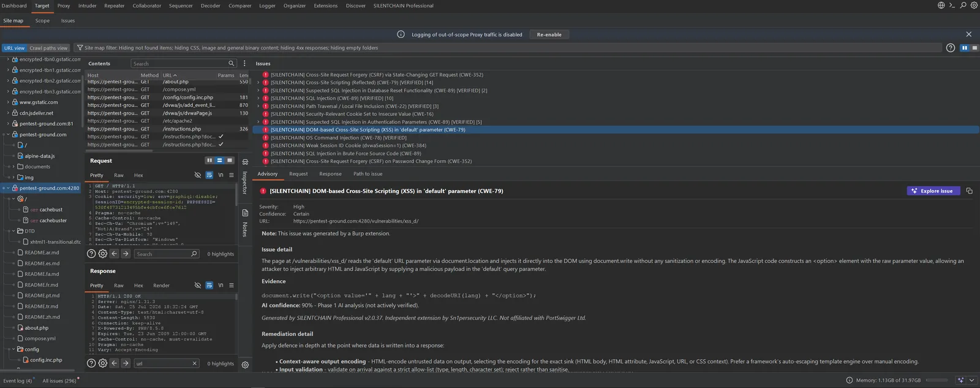980x388 pixels.
Task: Expand Cross-Site Scripting (Reflected) issue group
Action: [x=258, y=83]
